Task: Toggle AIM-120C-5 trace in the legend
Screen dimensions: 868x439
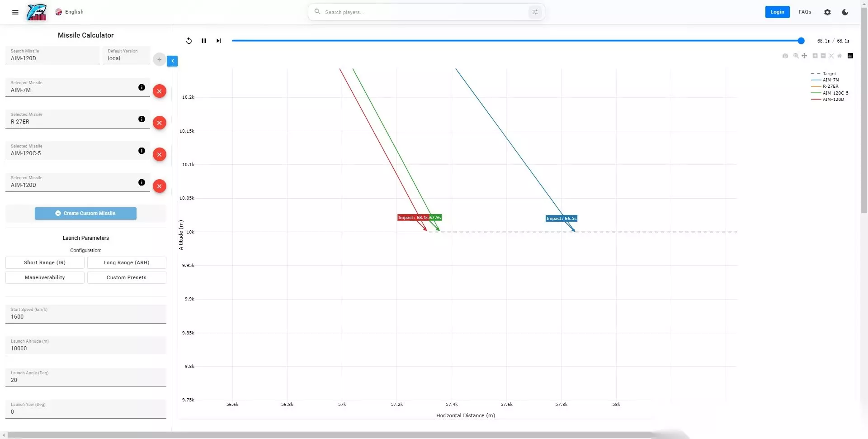Action: 830,93
